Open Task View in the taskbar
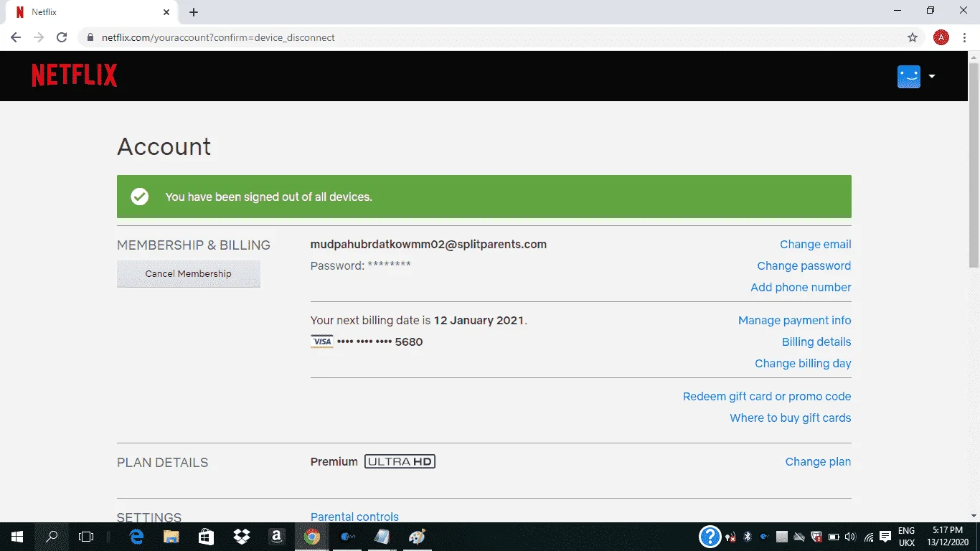 (86, 537)
